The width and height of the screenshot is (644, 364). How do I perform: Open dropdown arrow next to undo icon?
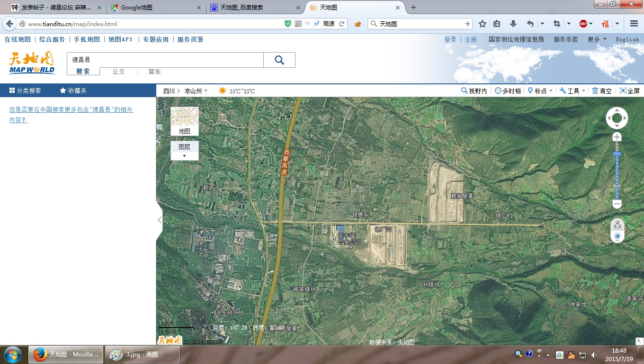pos(542,24)
